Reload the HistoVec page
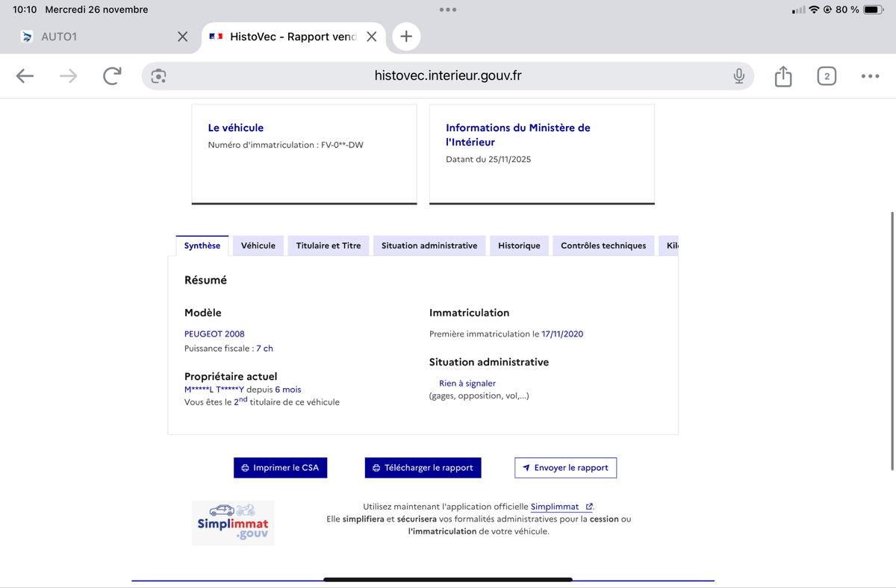The width and height of the screenshot is (896, 588). 112,76
